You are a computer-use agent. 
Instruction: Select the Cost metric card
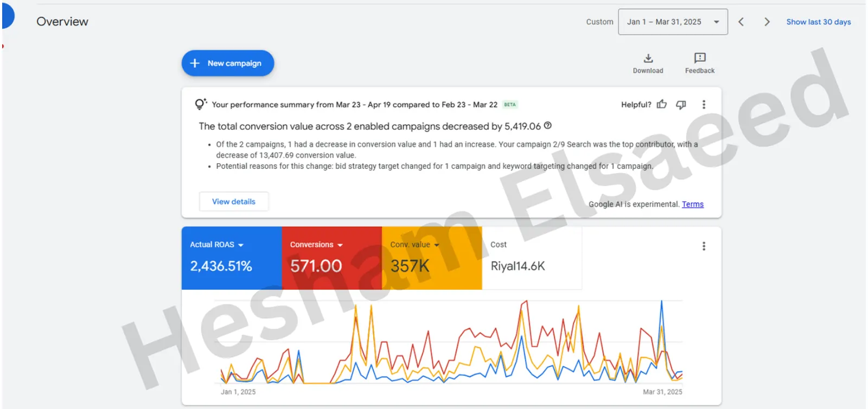pos(532,258)
